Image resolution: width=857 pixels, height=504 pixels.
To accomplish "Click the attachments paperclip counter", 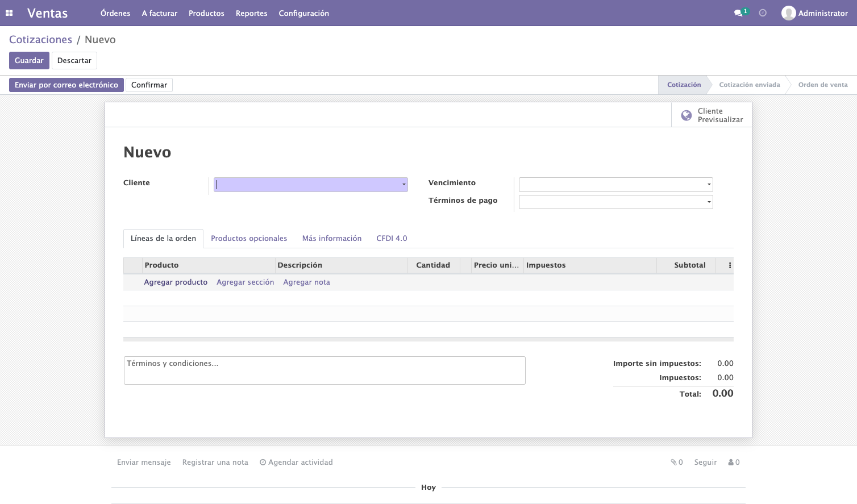I will 676,463.
